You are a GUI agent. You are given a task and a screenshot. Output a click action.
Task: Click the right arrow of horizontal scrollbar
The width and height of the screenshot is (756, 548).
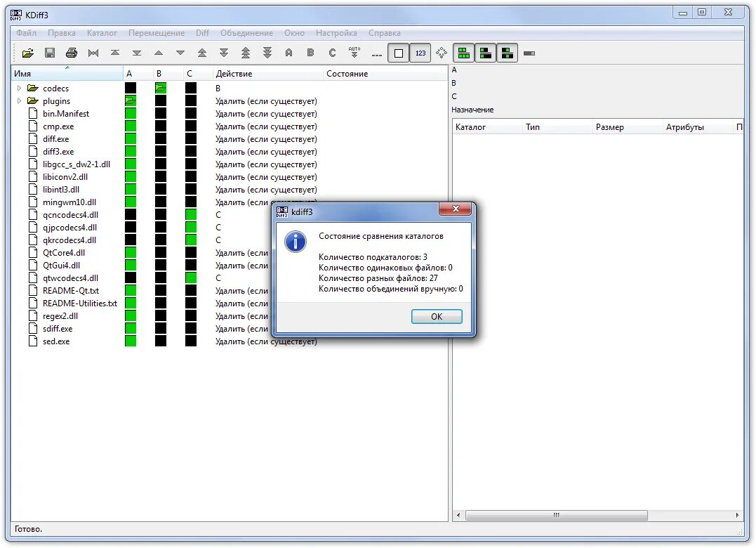tap(737, 515)
